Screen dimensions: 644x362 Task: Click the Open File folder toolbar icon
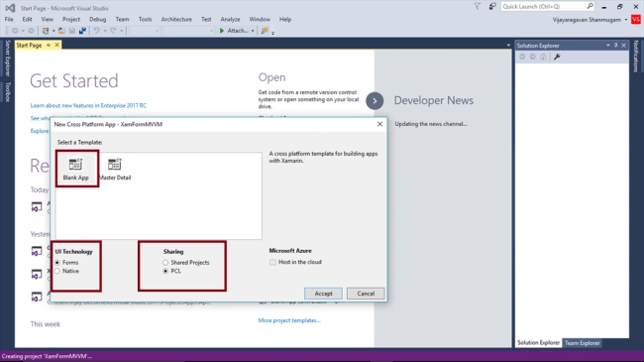[61, 31]
